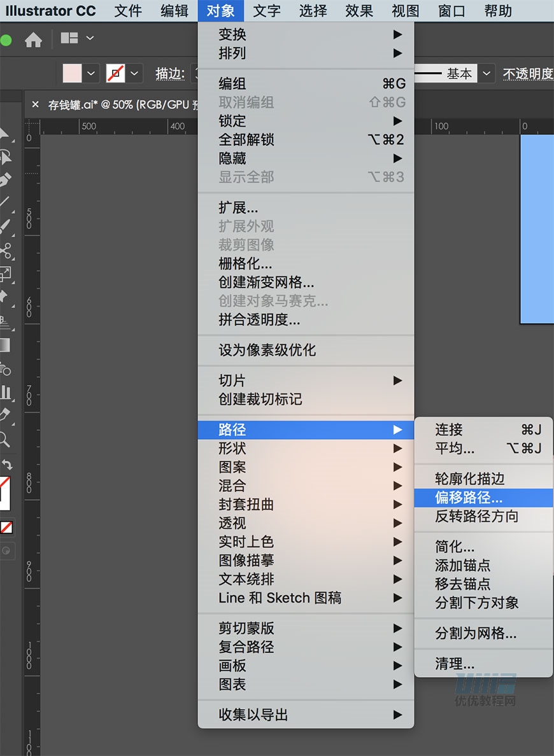Select the Scissors tool
The image size is (554, 756).
point(5,250)
